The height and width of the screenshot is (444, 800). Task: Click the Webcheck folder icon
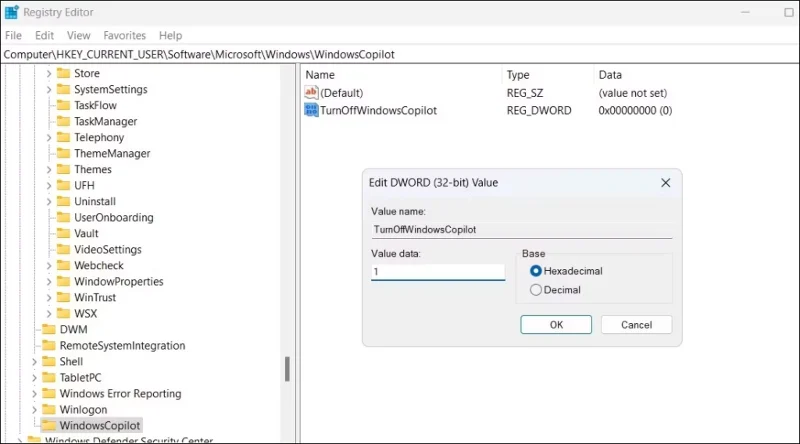pyautogui.click(x=63, y=265)
